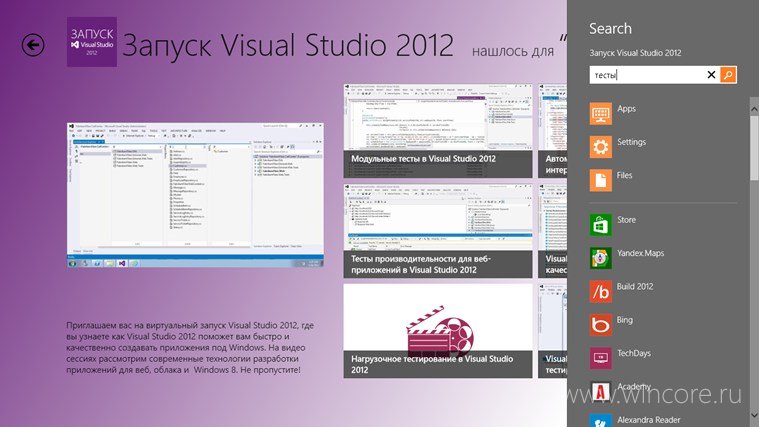This screenshot has height=427, width=759.
Task: Click the Yandex.Maps label text
Action: [640, 253]
